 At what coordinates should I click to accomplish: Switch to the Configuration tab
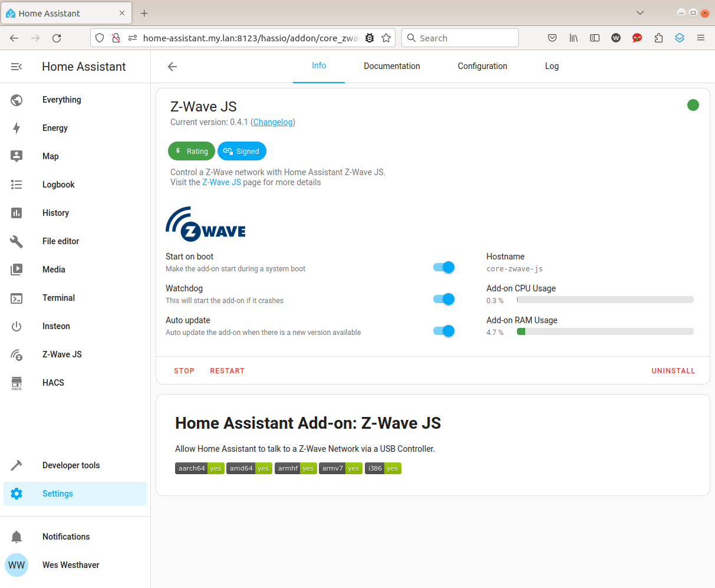tap(483, 66)
